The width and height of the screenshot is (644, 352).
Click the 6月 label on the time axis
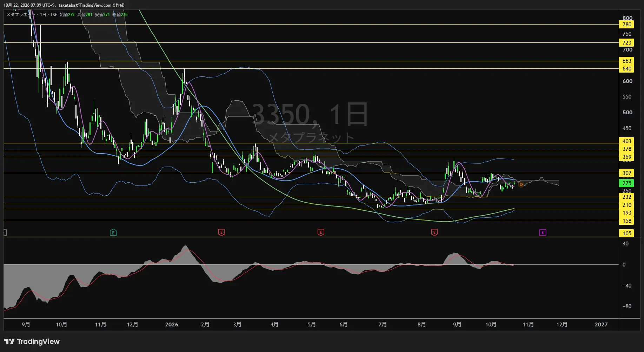coord(344,325)
